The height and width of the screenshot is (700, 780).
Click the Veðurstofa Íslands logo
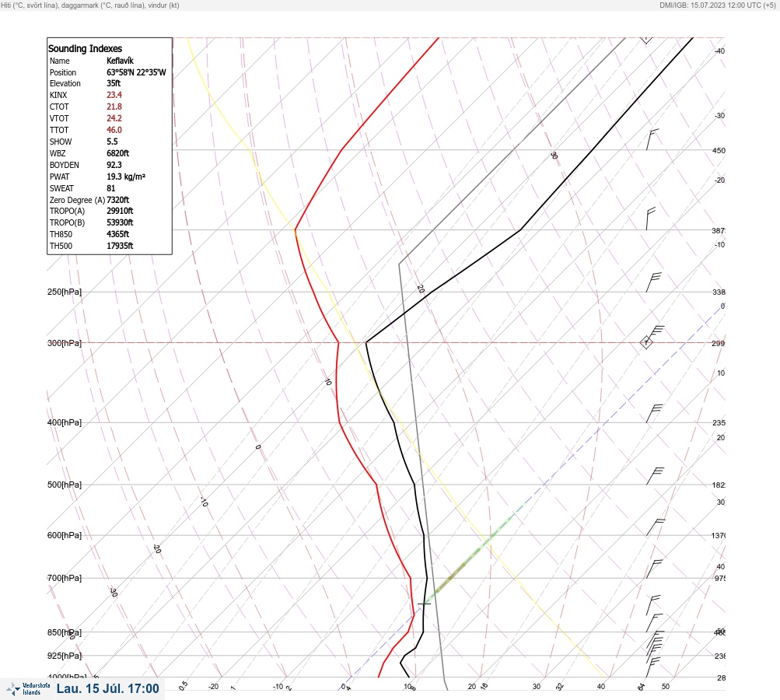pos(28,689)
